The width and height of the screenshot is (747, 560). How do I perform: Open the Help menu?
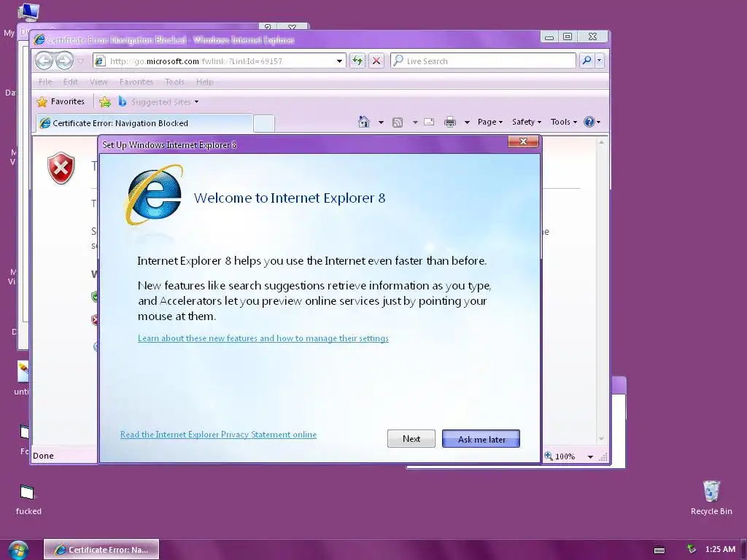coord(205,82)
